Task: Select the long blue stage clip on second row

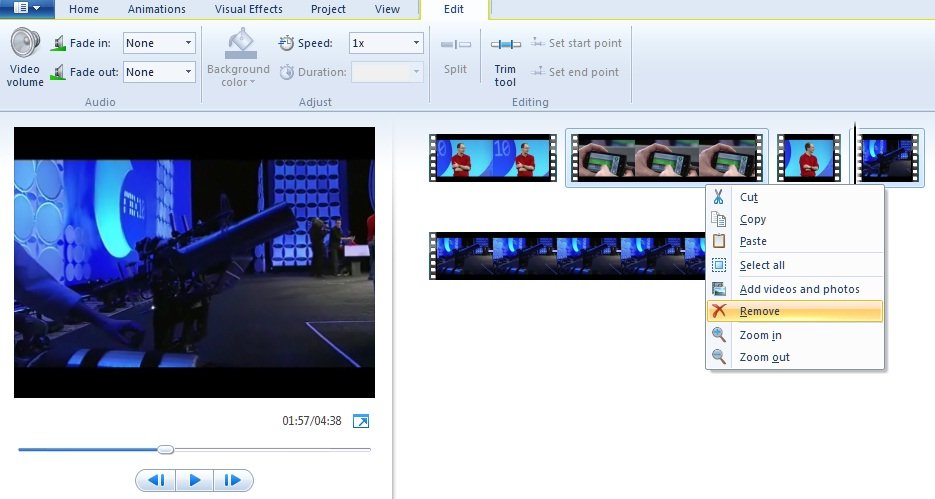Action: point(567,256)
